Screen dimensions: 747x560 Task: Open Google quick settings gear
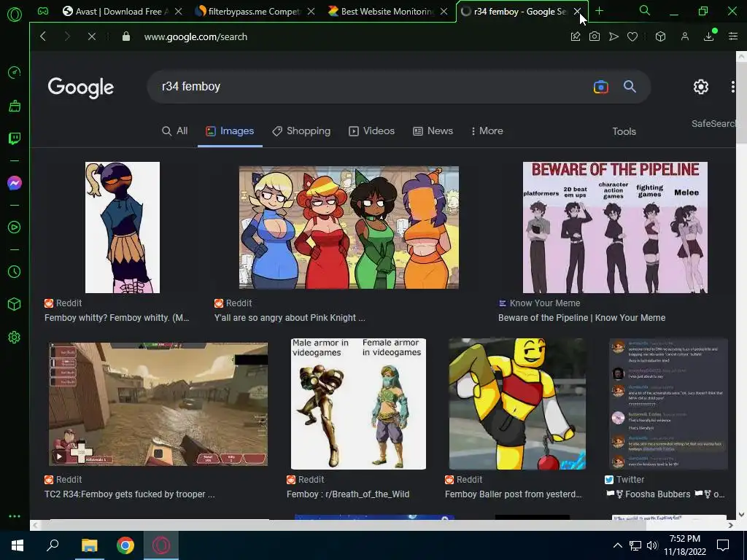click(701, 87)
